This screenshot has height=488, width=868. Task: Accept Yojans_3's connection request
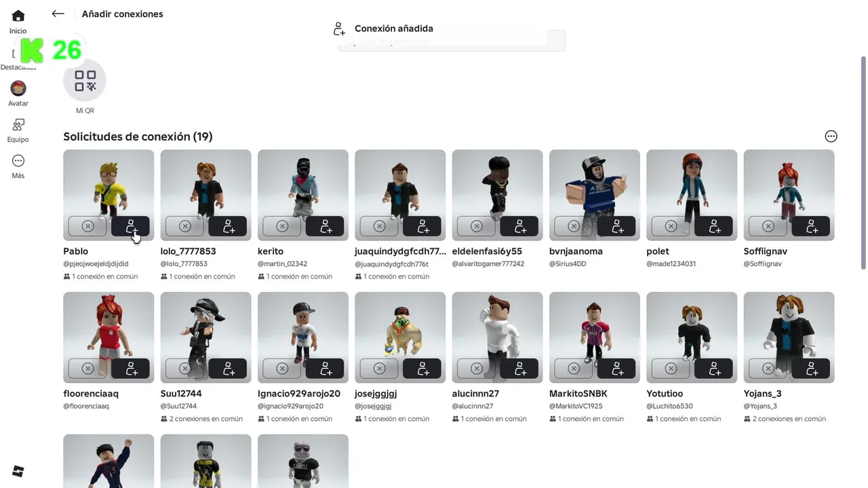[810, 368]
